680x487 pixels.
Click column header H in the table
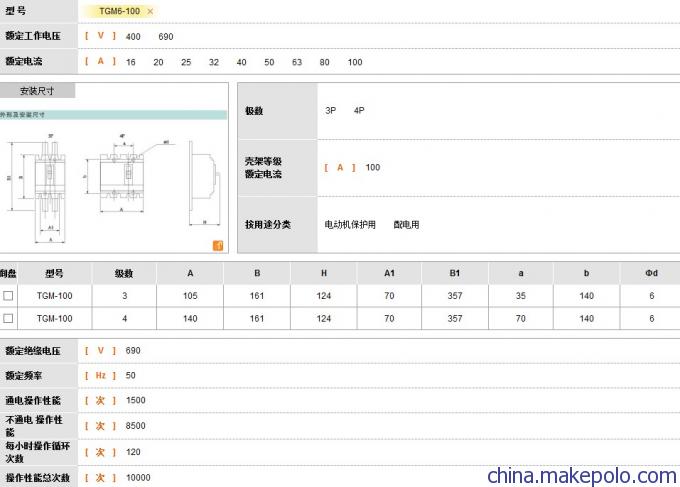pyautogui.click(x=324, y=273)
